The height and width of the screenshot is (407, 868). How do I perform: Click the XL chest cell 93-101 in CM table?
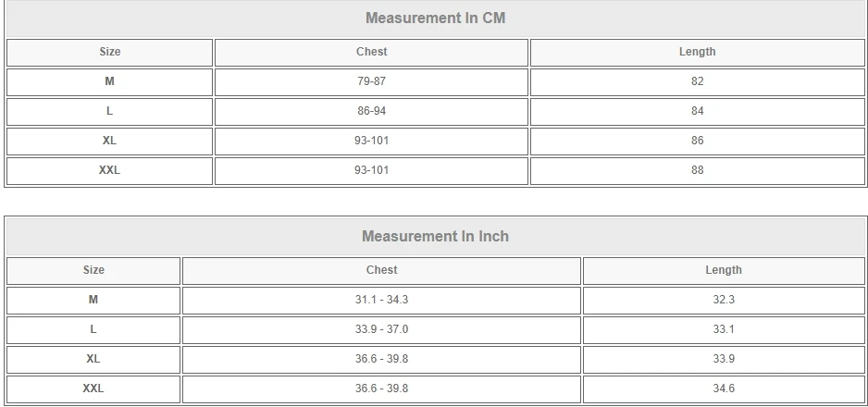click(371, 141)
